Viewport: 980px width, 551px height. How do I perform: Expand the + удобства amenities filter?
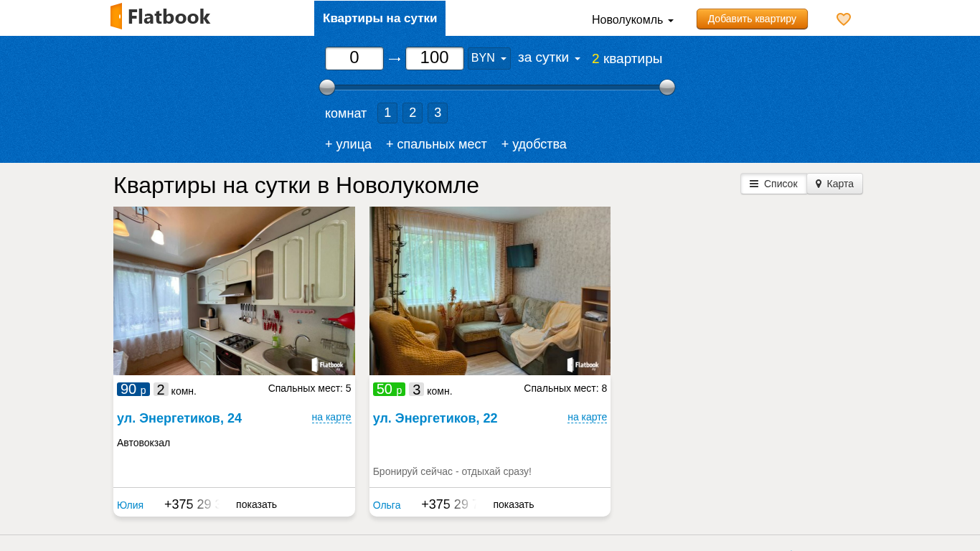(534, 144)
